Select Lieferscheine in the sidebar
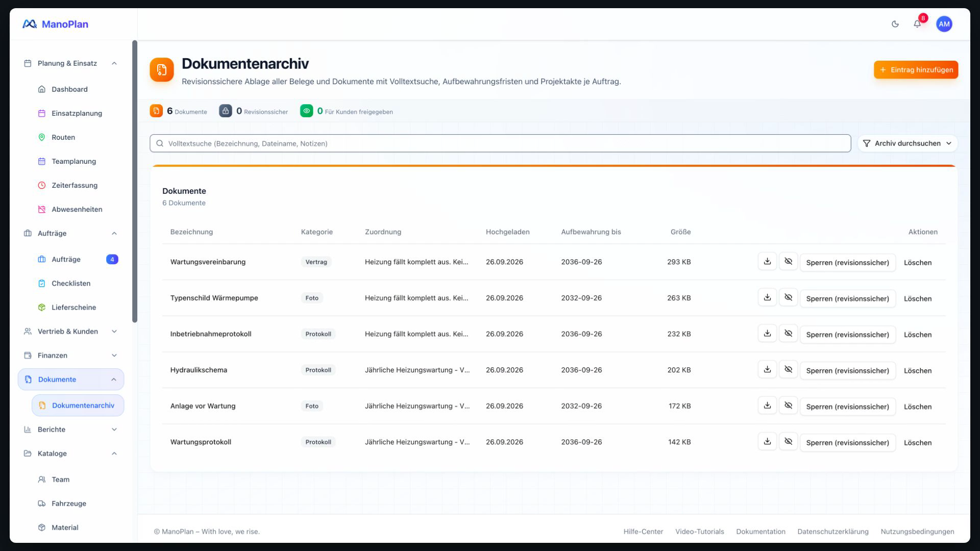 point(78,307)
